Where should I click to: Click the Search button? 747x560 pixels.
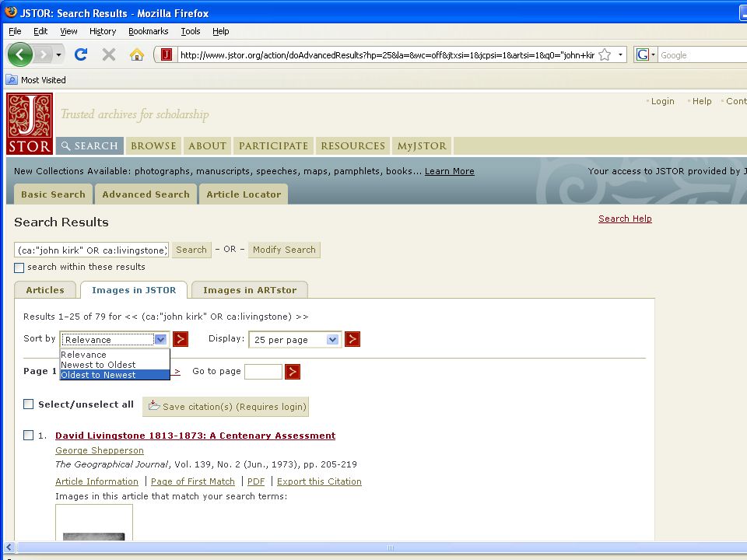click(x=191, y=250)
